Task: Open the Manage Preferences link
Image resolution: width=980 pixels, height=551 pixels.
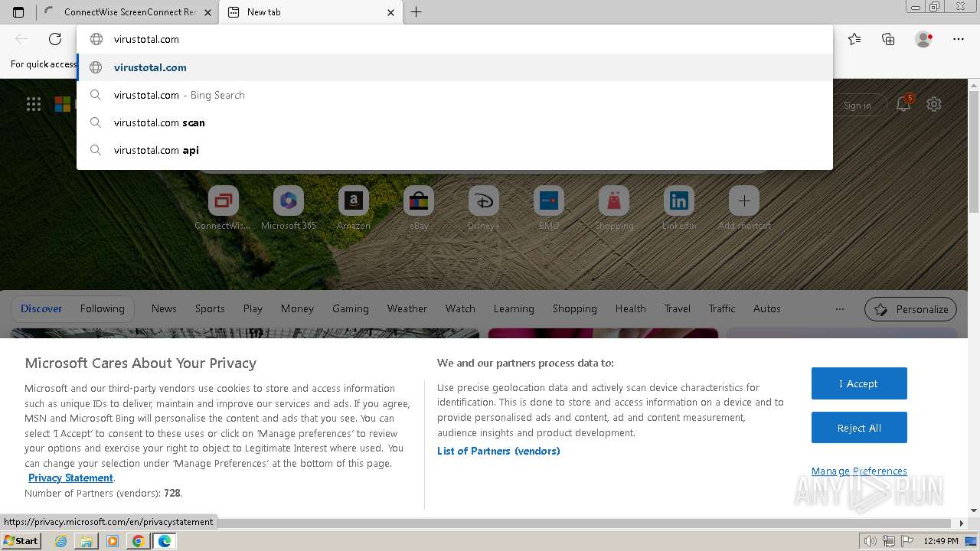Action: [x=859, y=471]
